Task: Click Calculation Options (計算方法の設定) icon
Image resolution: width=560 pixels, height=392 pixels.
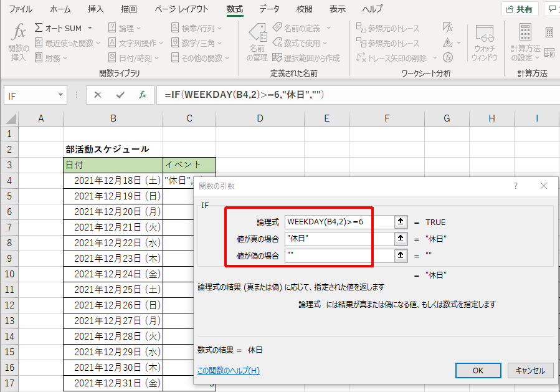Action: tap(525, 42)
